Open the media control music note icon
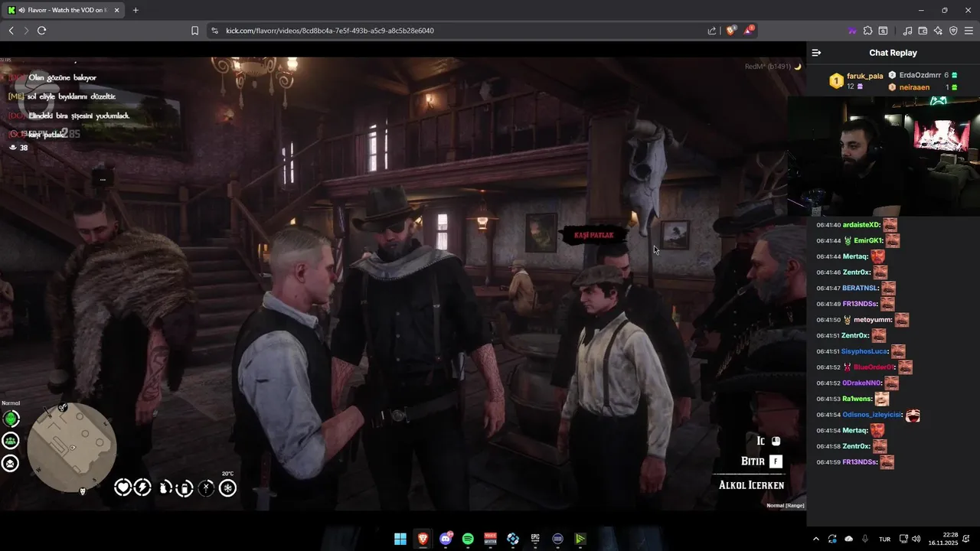Viewport: 980px width, 551px height. pos(907,31)
